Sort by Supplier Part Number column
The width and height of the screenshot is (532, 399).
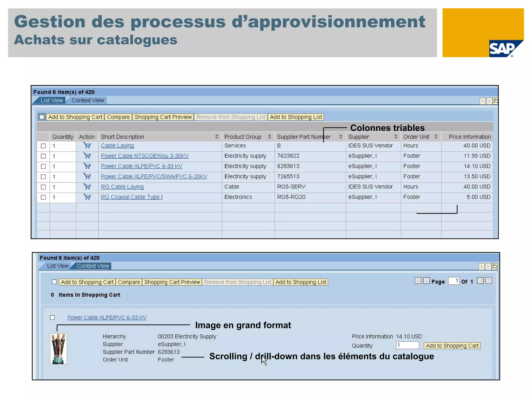click(341, 137)
